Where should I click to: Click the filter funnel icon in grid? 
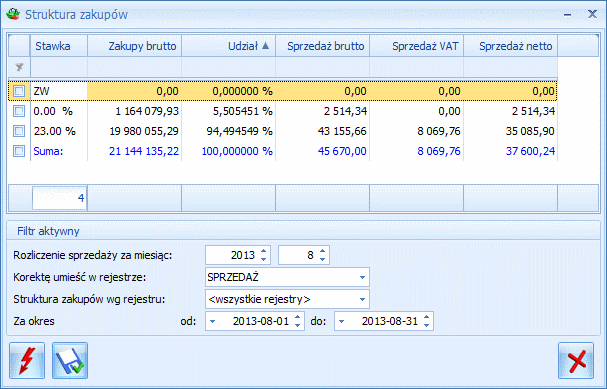point(19,67)
